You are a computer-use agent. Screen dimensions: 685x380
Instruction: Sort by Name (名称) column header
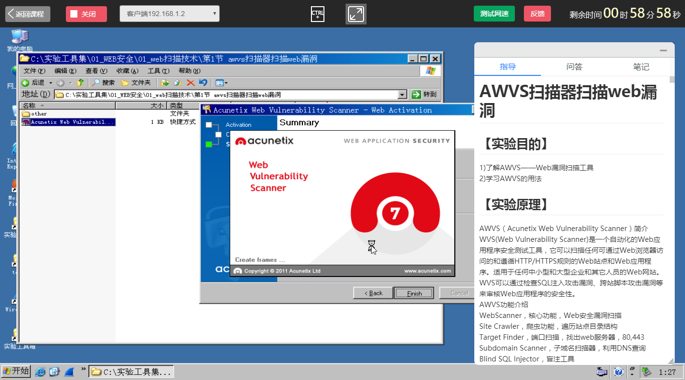tap(67, 105)
